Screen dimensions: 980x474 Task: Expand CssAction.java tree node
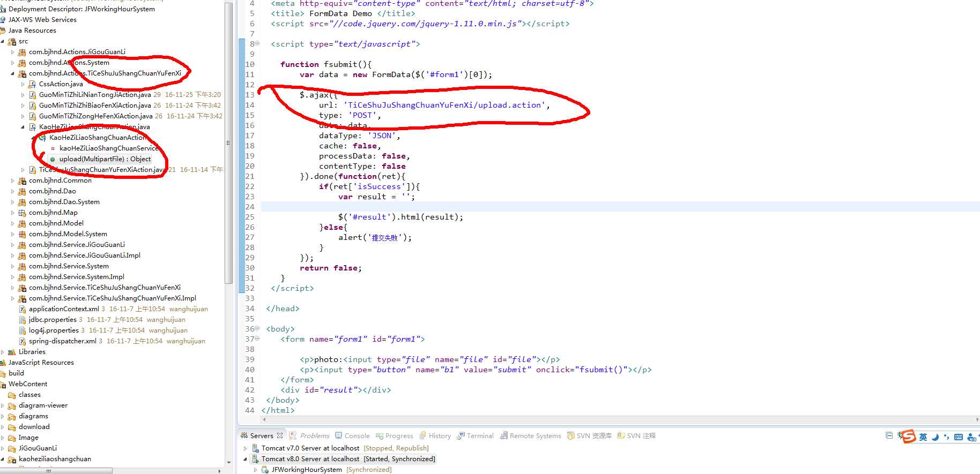click(23, 84)
